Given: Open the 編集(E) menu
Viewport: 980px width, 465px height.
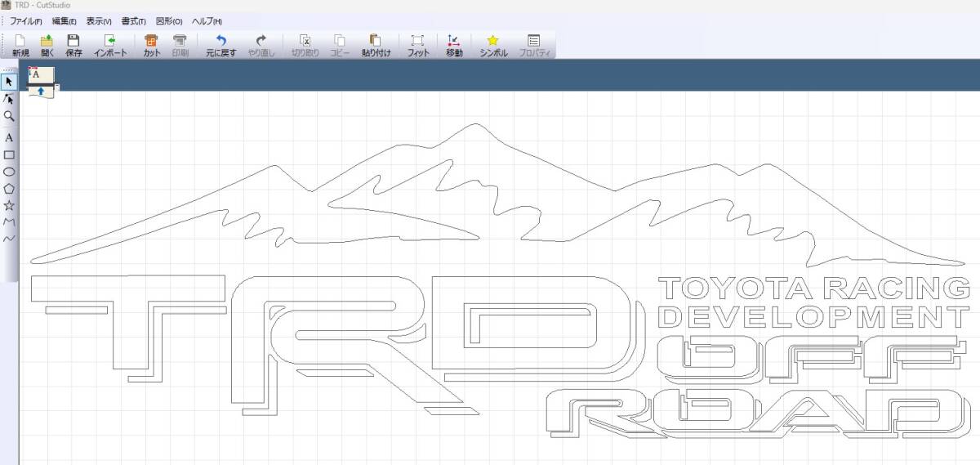Looking at the screenshot, I should click(64, 21).
